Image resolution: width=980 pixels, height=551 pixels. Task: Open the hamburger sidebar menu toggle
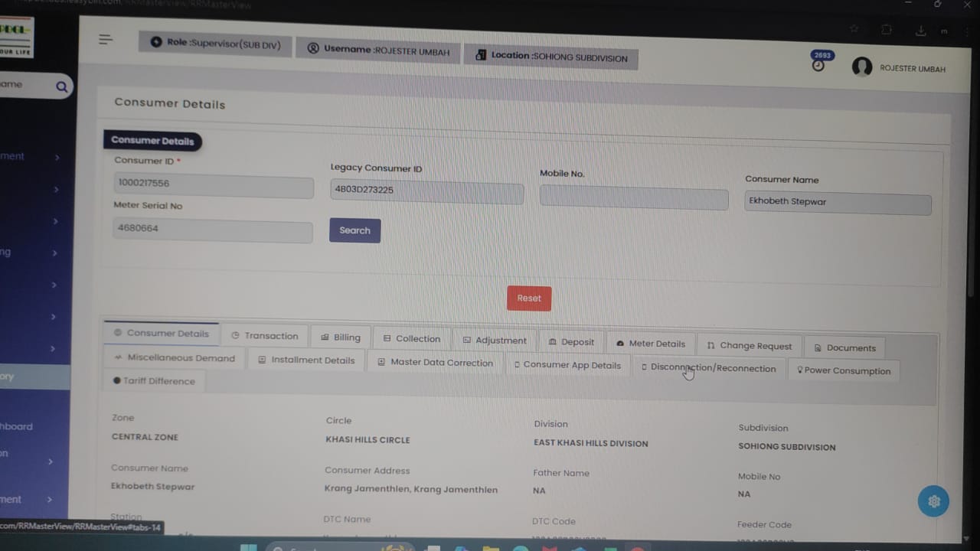pos(106,39)
